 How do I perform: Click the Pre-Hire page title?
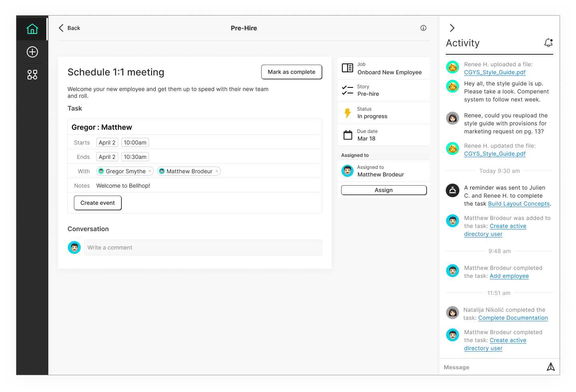coord(244,28)
